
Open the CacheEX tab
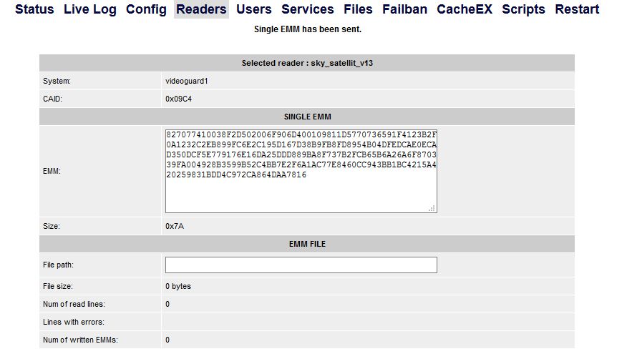click(465, 9)
